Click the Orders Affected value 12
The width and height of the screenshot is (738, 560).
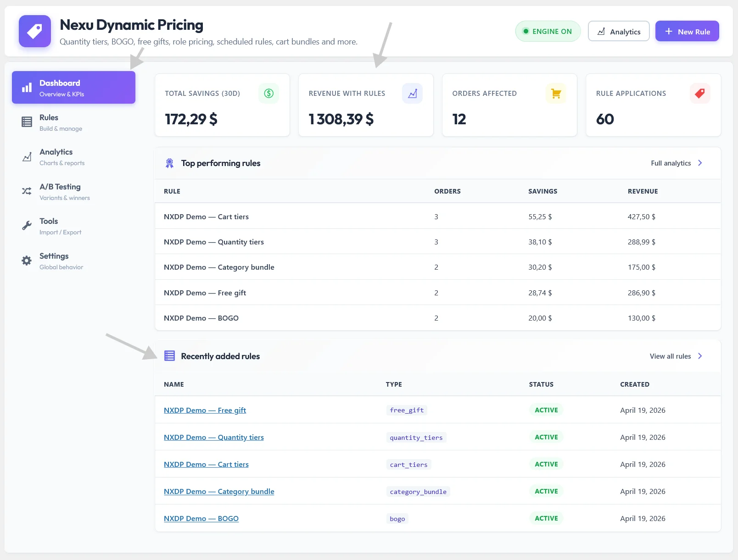[x=459, y=119]
